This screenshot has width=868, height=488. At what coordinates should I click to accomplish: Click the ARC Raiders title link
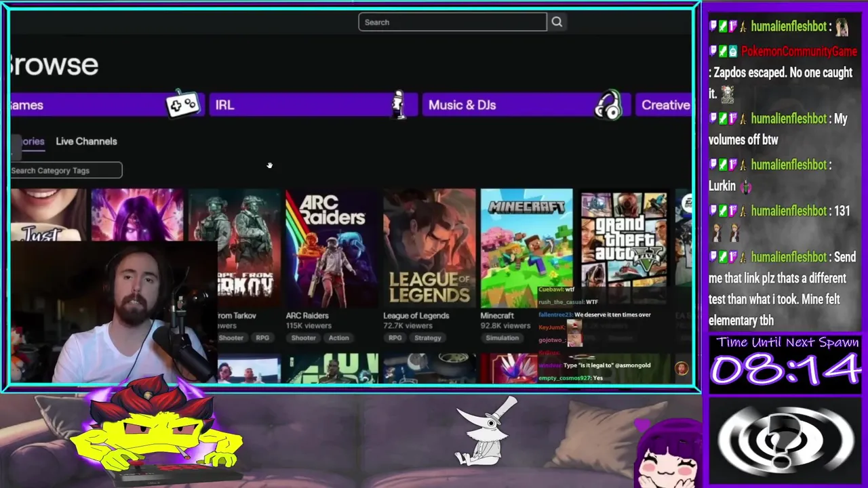(x=307, y=315)
